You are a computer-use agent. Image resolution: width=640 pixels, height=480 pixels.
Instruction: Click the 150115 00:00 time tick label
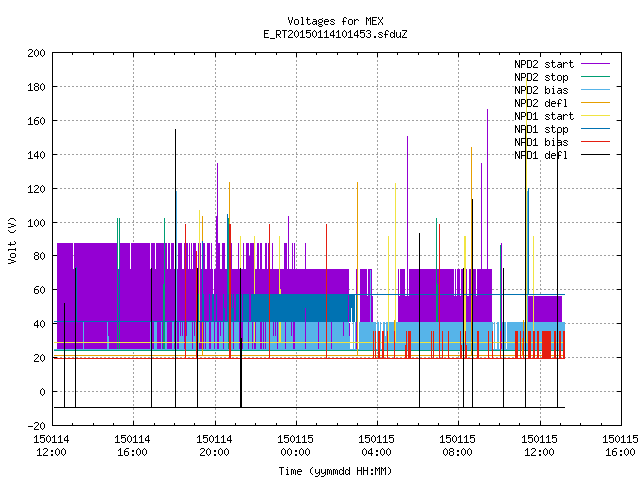[295, 446]
